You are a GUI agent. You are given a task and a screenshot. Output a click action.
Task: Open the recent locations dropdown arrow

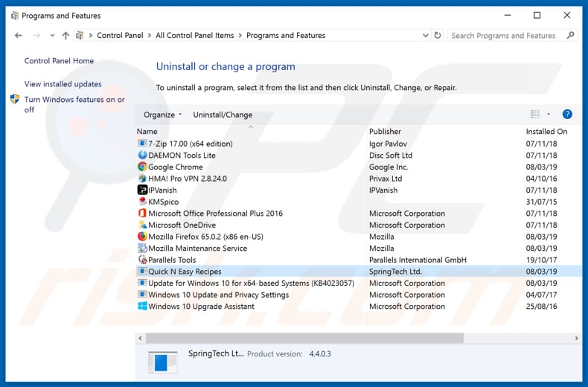pos(52,35)
